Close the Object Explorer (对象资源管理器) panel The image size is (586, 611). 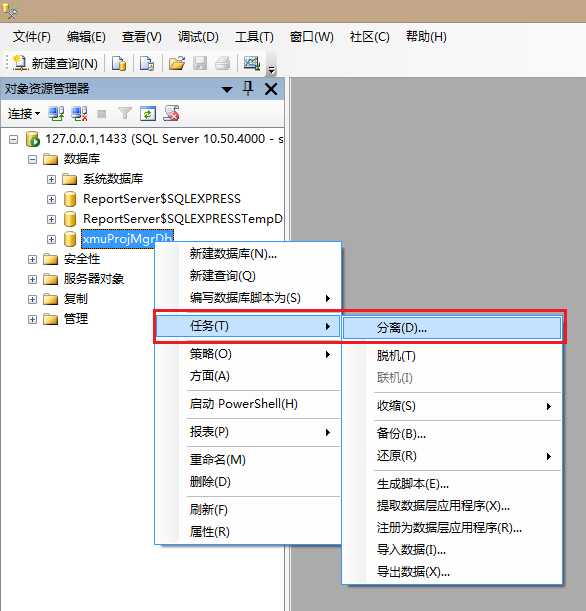pos(271,89)
